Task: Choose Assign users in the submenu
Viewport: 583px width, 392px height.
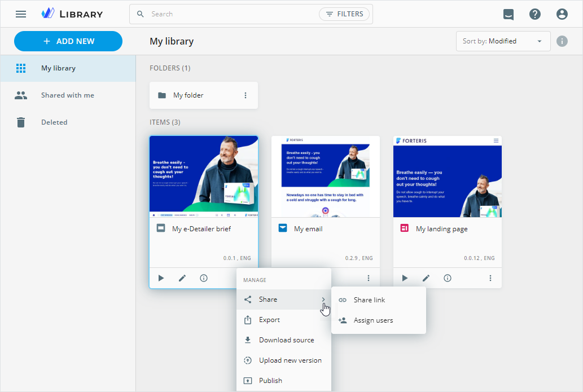Action: [x=373, y=320]
